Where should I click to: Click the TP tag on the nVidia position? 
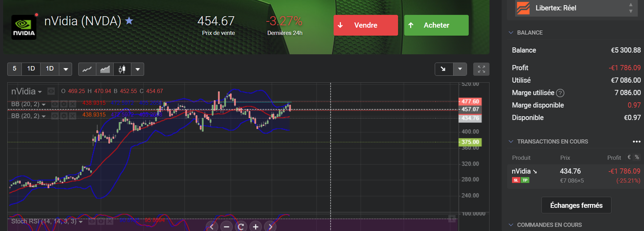[x=525, y=180]
